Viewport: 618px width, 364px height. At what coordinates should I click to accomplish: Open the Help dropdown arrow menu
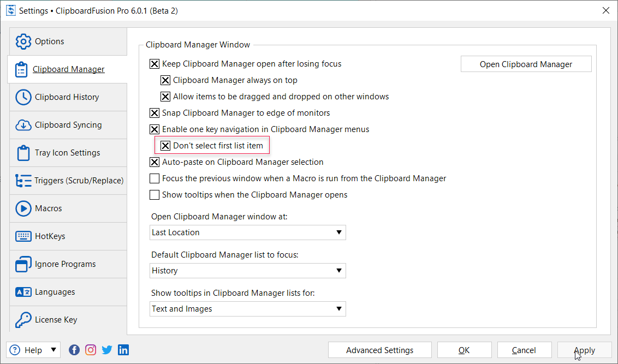point(54,350)
